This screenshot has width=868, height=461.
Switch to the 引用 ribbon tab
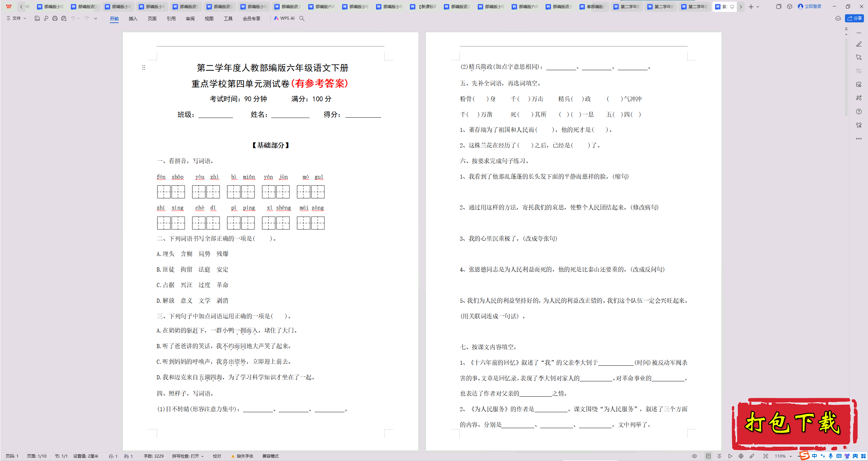tap(171, 19)
